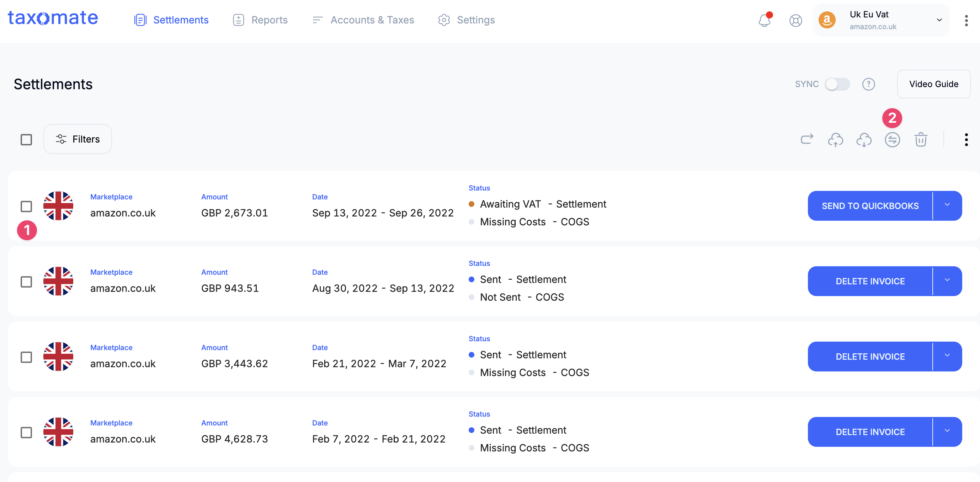Click date Sep 13, 2022 - Sep 26, 2022
The width and height of the screenshot is (980, 482).
tap(383, 213)
